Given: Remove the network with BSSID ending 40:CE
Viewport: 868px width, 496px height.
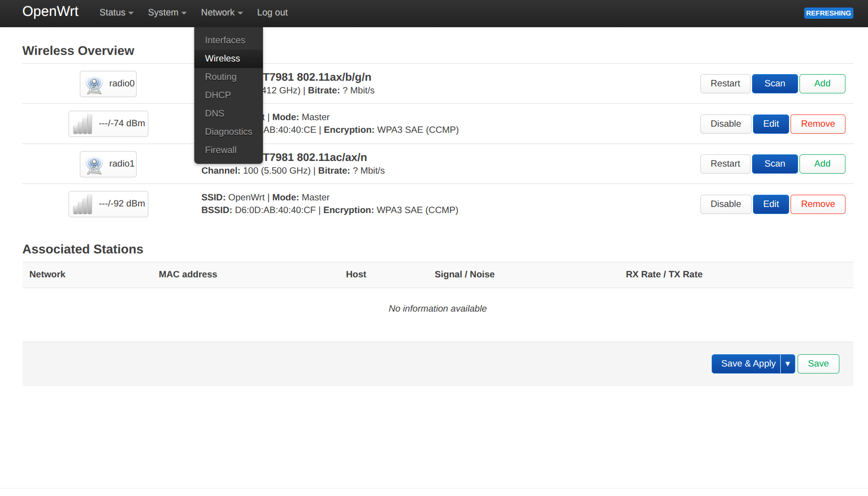Looking at the screenshot, I should (818, 124).
